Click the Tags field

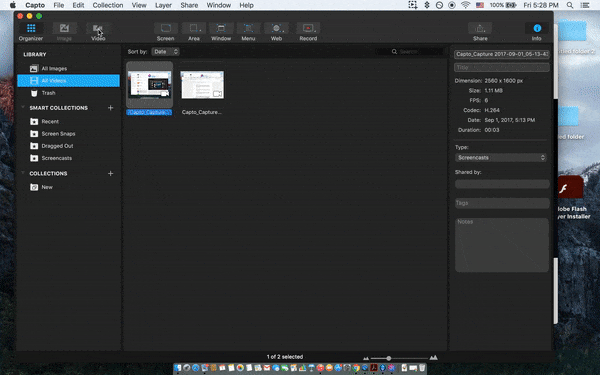[x=502, y=203]
